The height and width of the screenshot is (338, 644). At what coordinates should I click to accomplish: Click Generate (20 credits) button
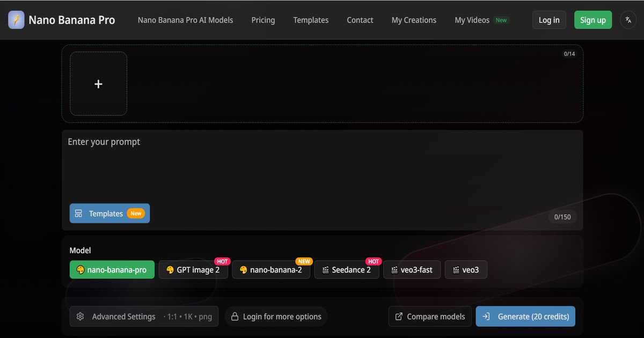525,317
